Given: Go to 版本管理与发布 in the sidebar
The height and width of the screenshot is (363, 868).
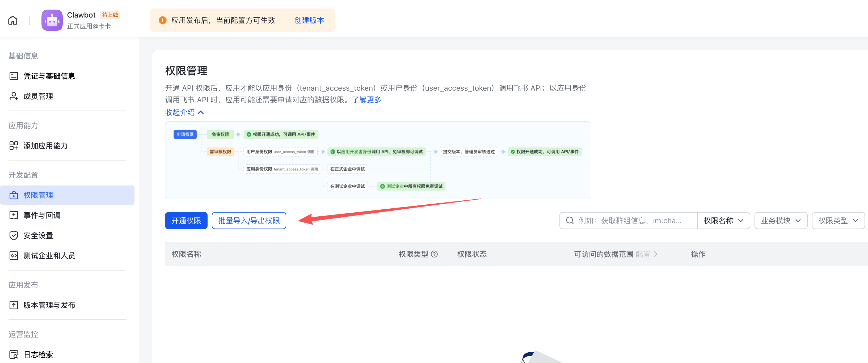Looking at the screenshot, I should pos(49,305).
